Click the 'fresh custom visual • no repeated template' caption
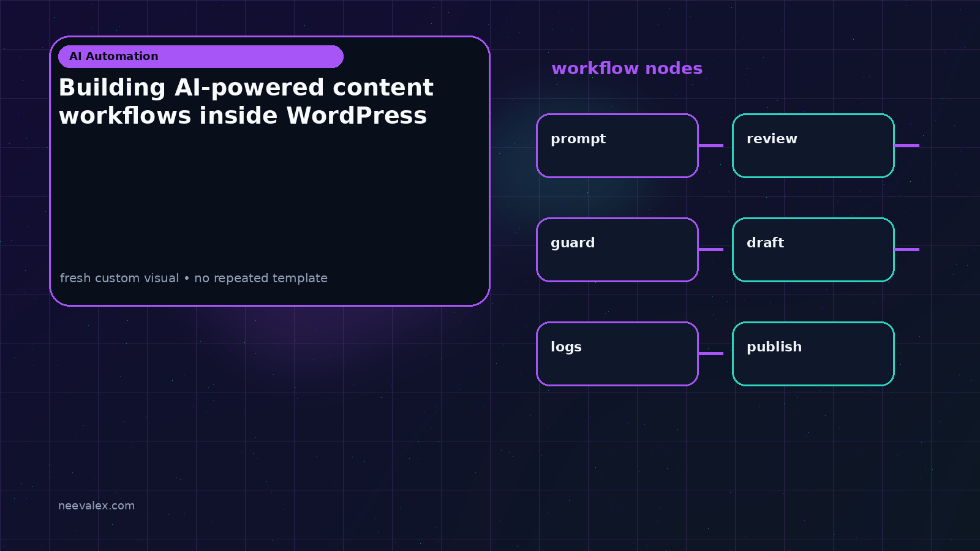Screen dimensions: 980x551 194,278
